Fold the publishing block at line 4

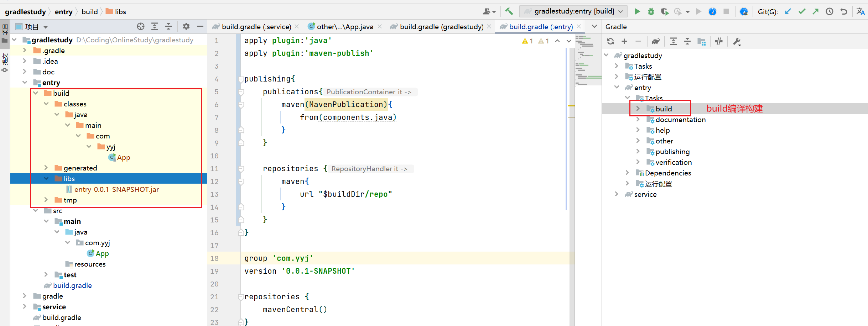point(241,79)
